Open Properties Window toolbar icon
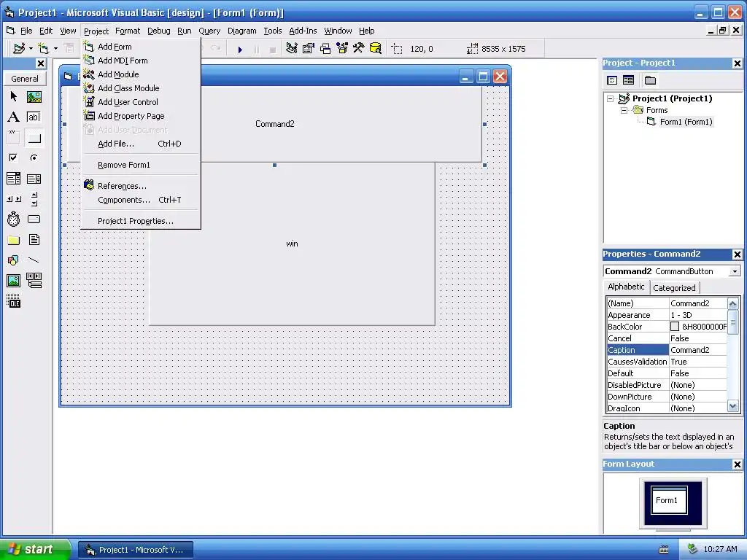This screenshot has height=560, width=747. tap(309, 49)
